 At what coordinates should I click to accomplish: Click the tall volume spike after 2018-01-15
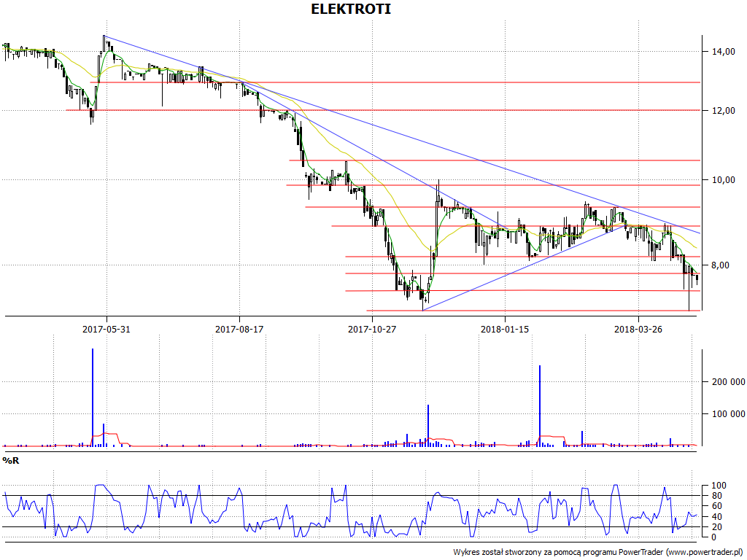click(x=540, y=405)
